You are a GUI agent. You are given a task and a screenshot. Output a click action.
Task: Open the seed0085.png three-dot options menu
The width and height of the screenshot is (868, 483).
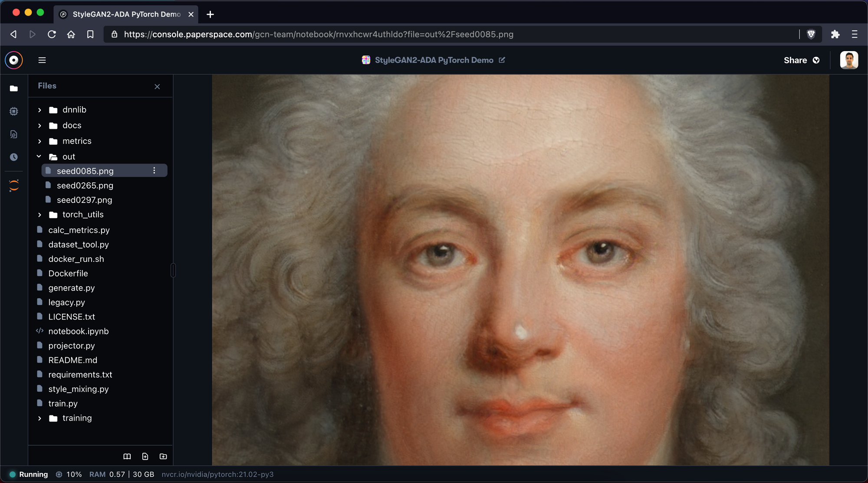[x=154, y=171]
